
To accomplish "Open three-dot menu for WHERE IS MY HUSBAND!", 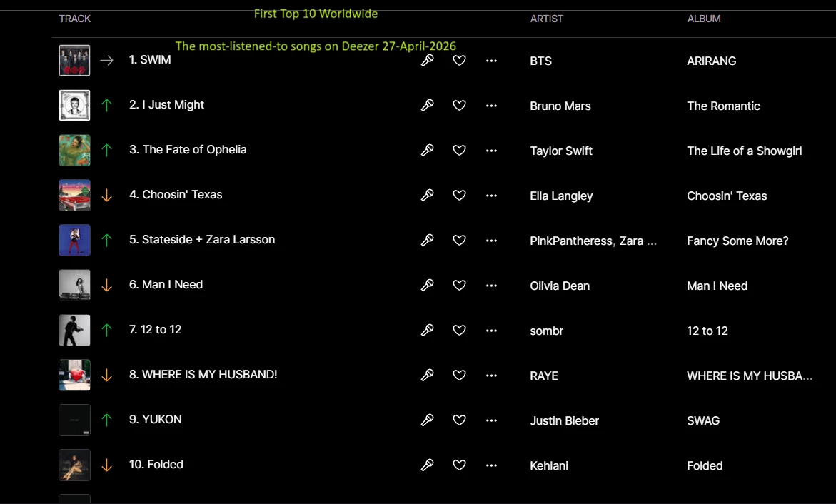I will tap(491, 376).
